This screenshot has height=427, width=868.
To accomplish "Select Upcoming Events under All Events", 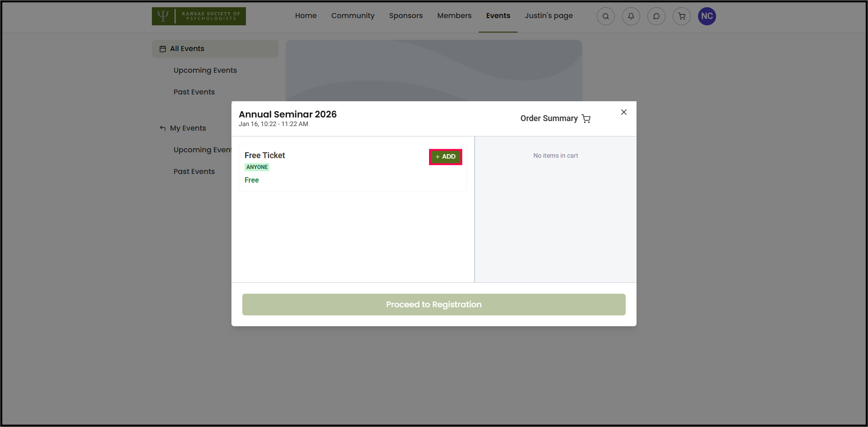I will coord(205,70).
